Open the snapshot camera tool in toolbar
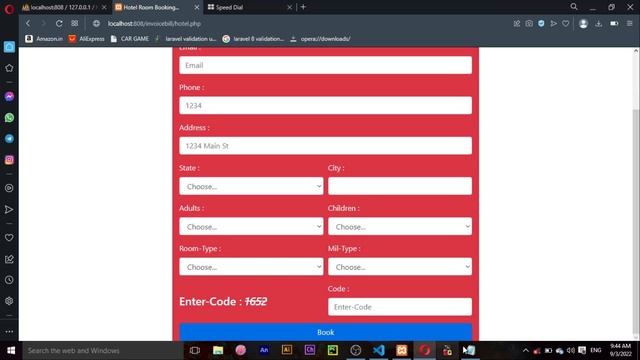 (x=529, y=24)
